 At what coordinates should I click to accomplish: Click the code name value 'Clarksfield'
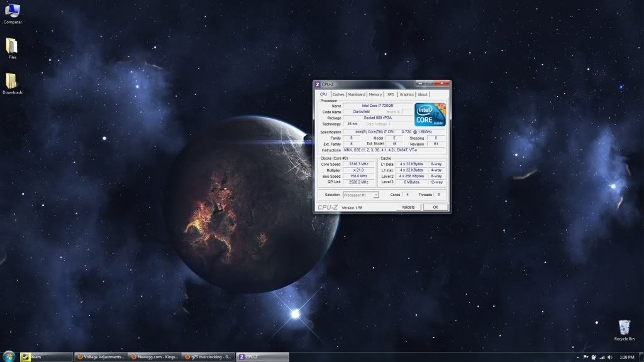click(361, 112)
